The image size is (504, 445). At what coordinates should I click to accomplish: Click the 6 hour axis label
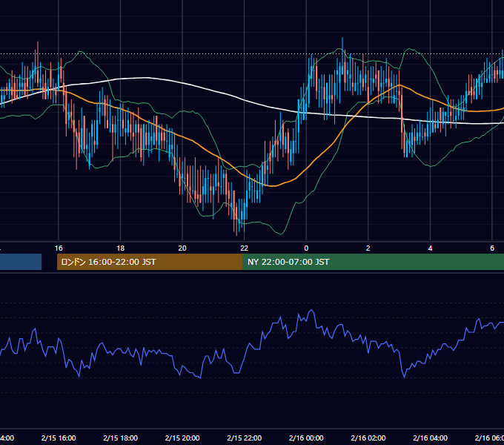pyautogui.click(x=492, y=248)
